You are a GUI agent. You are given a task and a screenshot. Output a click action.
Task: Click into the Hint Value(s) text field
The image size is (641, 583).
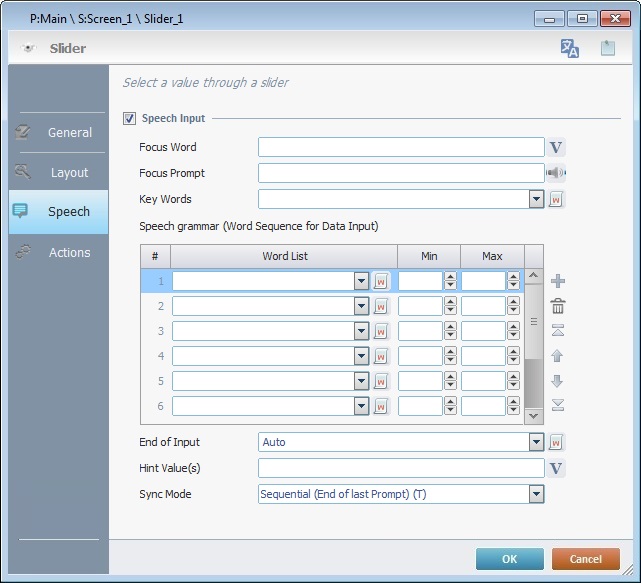[x=400, y=468]
